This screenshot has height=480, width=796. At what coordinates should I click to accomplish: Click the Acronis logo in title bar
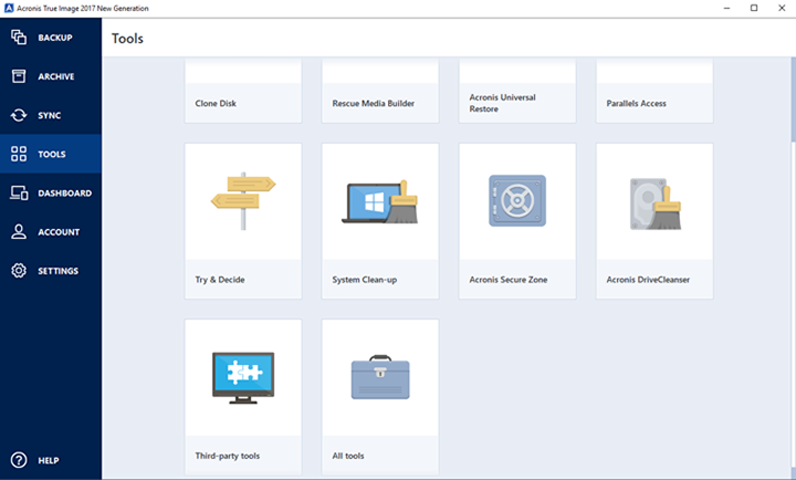tap(9, 8)
